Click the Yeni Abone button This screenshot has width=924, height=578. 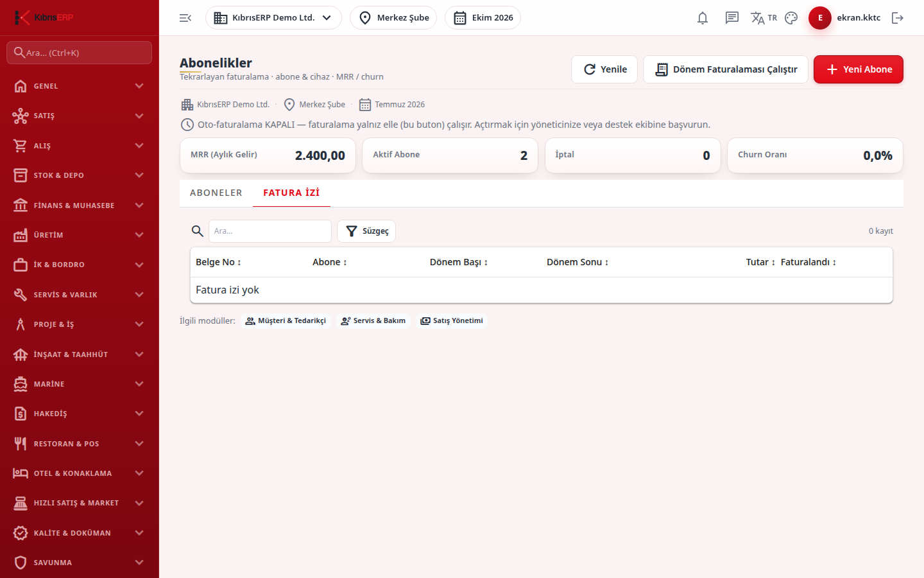click(859, 69)
